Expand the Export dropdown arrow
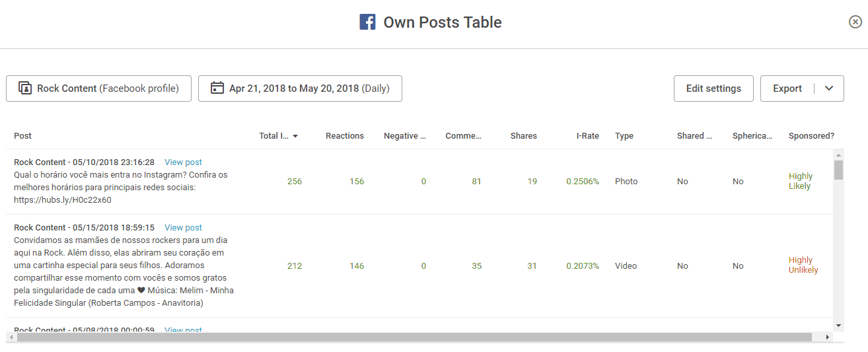The height and width of the screenshot is (352, 868). coord(830,88)
